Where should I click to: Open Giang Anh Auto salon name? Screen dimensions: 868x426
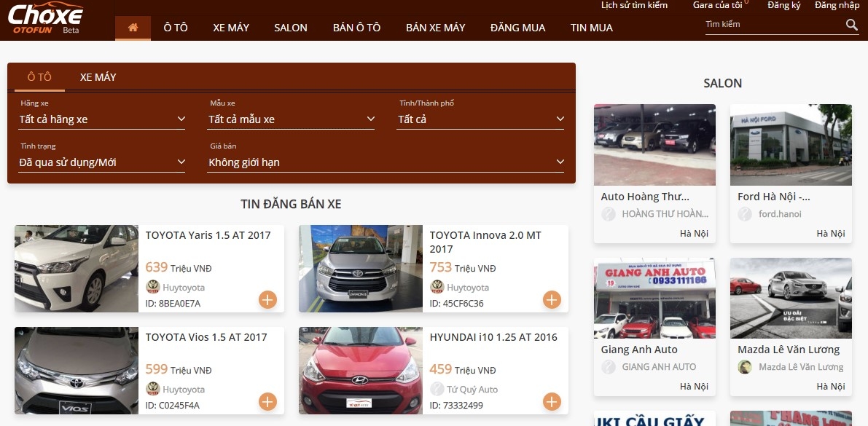(x=639, y=349)
